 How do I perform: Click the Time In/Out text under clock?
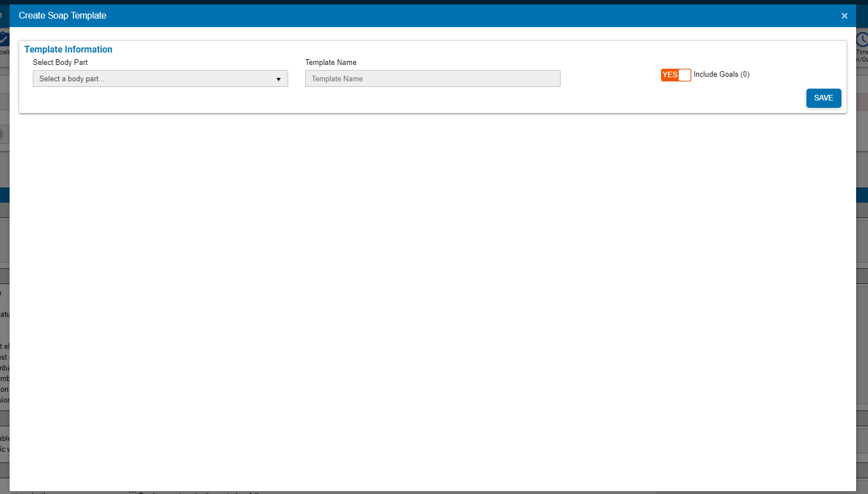pyautogui.click(x=862, y=55)
